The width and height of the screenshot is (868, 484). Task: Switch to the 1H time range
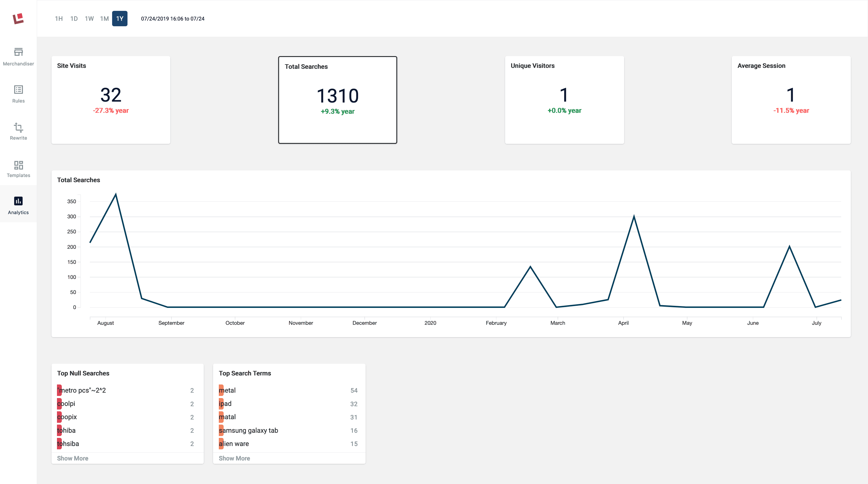(59, 18)
